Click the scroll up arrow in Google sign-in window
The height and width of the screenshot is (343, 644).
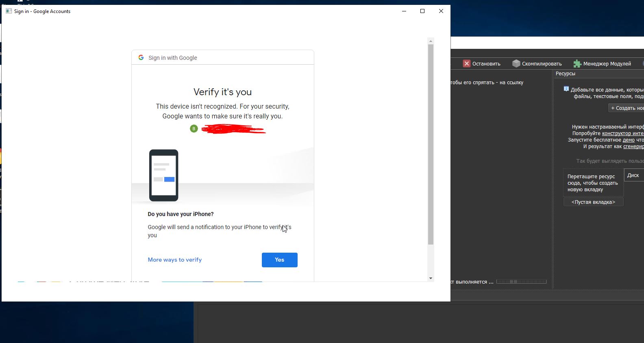click(431, 41)
